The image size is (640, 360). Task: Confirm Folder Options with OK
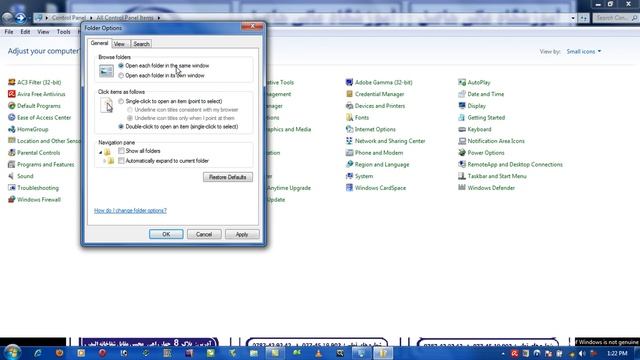coord(166,234)
